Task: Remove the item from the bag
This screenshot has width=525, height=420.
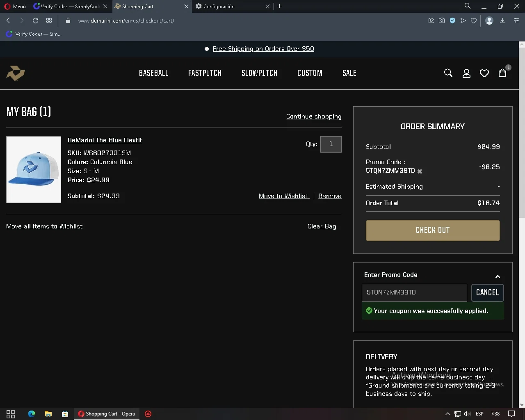Action: (330, 196)
